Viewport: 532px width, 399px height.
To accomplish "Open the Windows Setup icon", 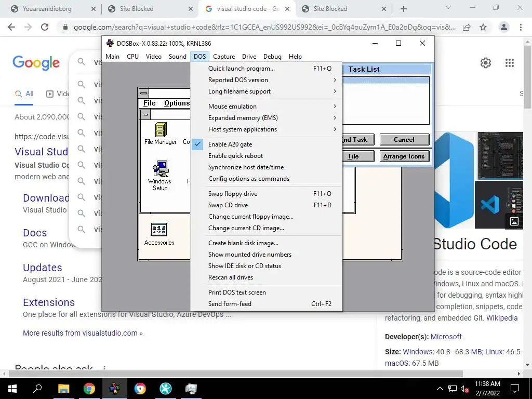I will click(160, 176).
